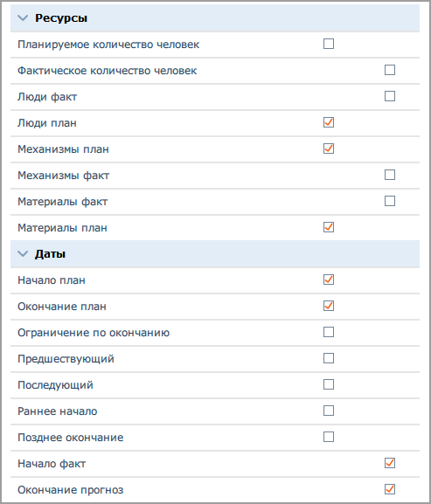Viewport: 431px width, 504px height.
Task: Select the Даты section header
Action: pyautogui.click(x=215, y=254)
